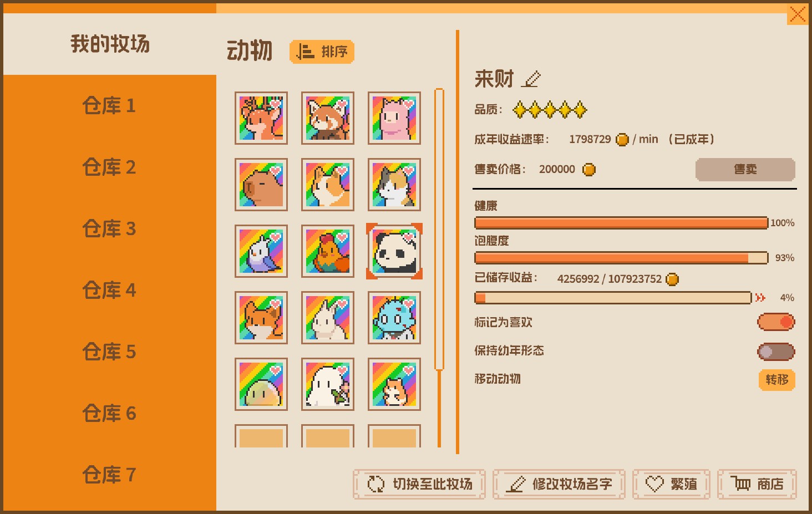Open the 排序 sort options
Screen dimensions: 812x514
click(322, 52)
